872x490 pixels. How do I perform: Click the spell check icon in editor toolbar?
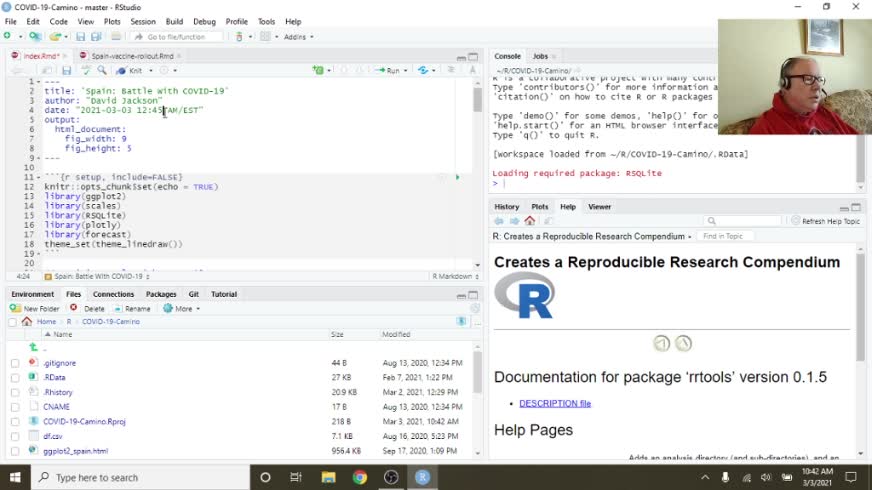coord(85,71)
